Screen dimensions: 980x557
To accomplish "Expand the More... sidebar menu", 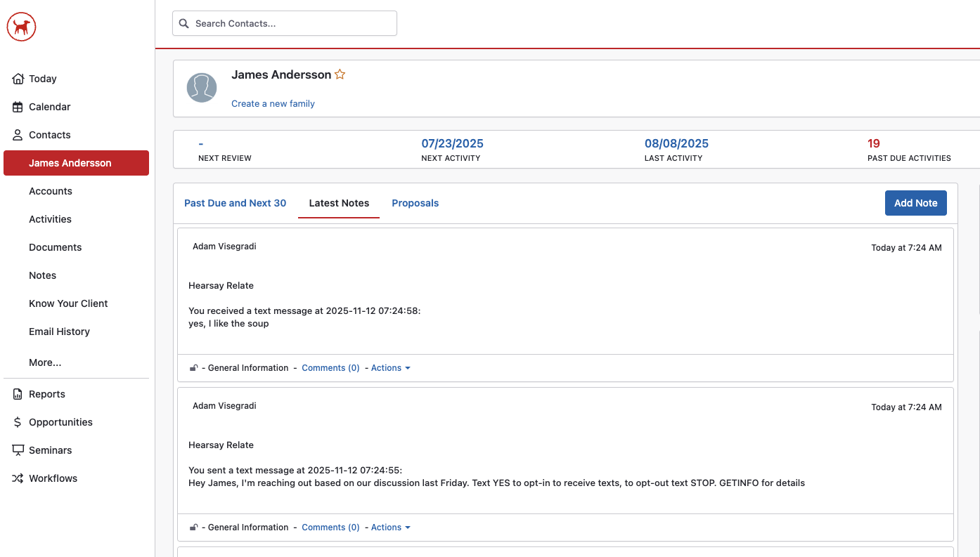I will [x=45, y=362].
